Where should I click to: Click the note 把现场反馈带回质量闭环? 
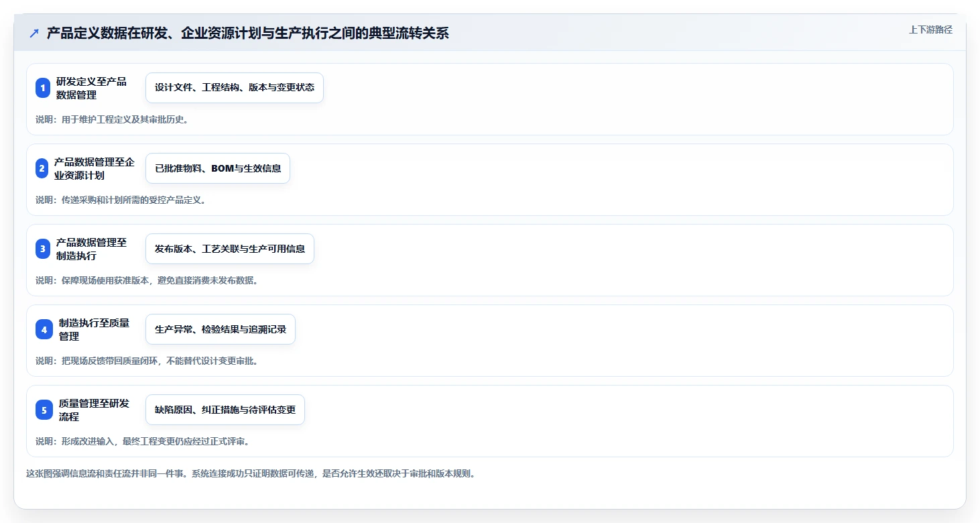(x=147, y=361)
